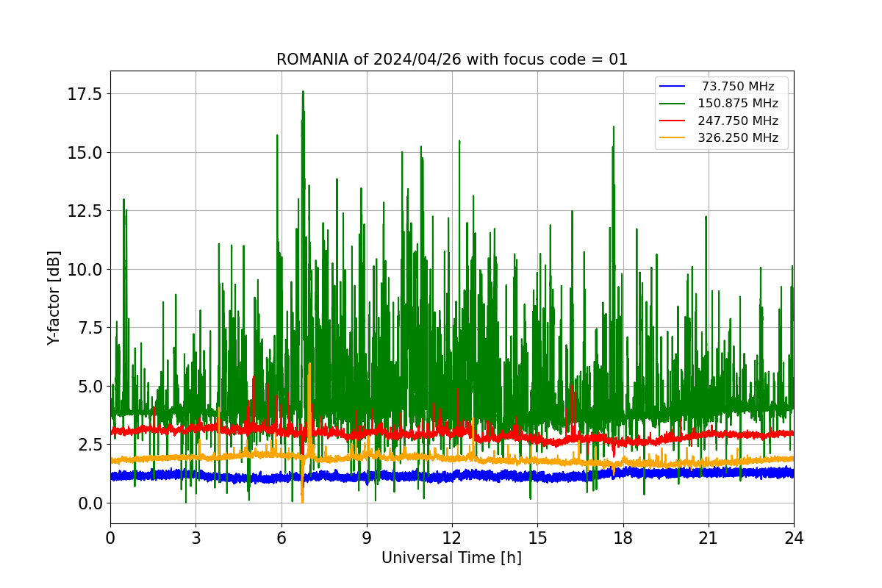
Task: Click the 12 tick on the time axis
Action: pyautogui.click(x=452, y=538)
